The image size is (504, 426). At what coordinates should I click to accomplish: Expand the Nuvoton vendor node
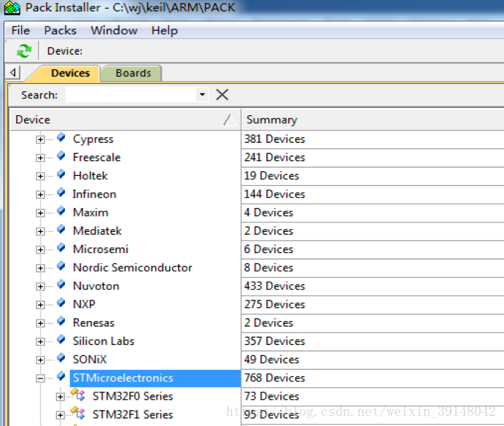click(x=40, y=287)
